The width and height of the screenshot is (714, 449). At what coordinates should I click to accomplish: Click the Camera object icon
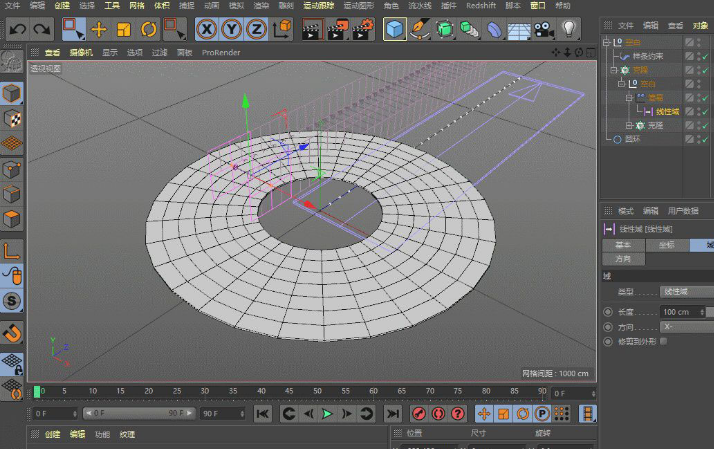[x=544, y=29]
